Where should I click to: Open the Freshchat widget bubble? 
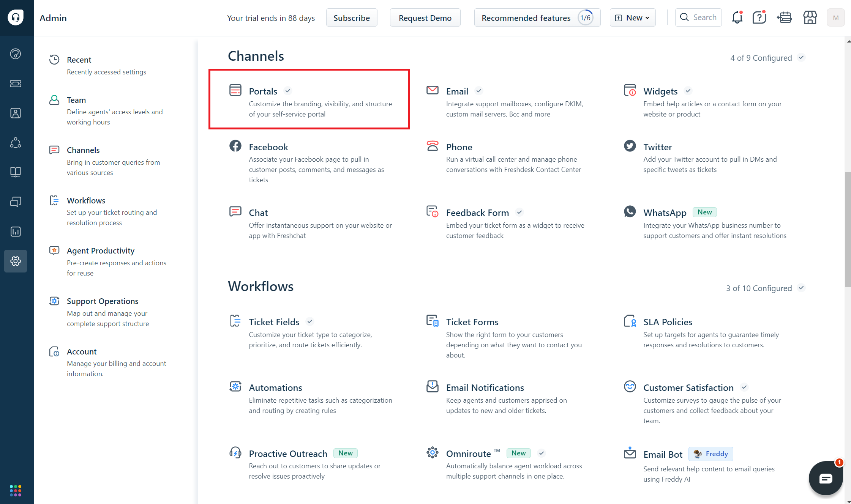tap(826, 478)
